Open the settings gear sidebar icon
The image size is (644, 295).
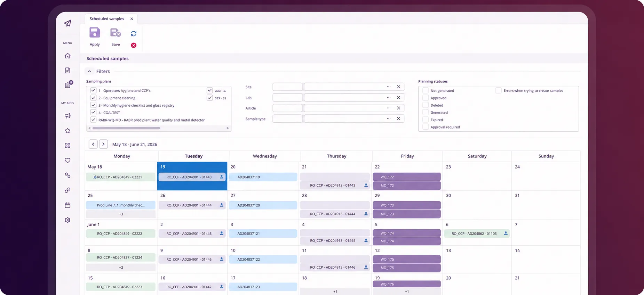[67, 220]
